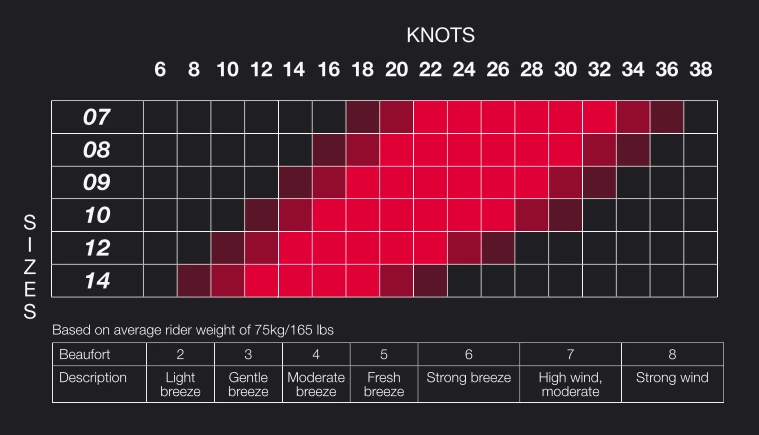Select the size 10 row label
Screen dimensions: 759x435
point(97,216)
